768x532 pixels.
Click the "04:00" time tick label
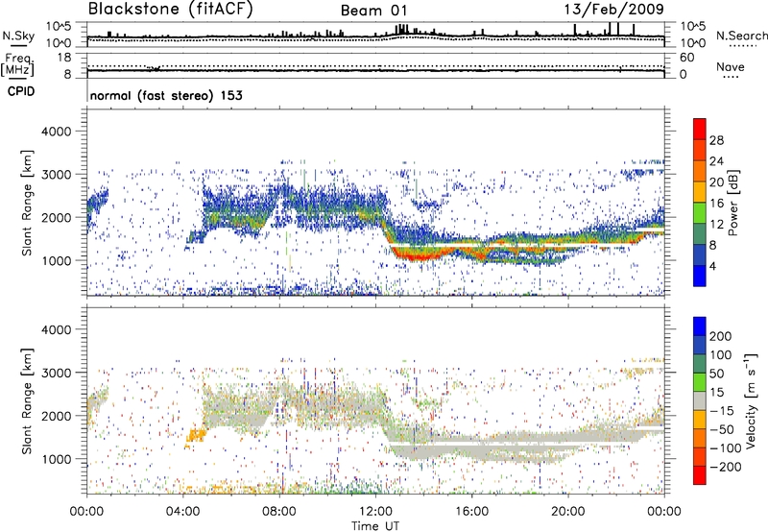183,512
